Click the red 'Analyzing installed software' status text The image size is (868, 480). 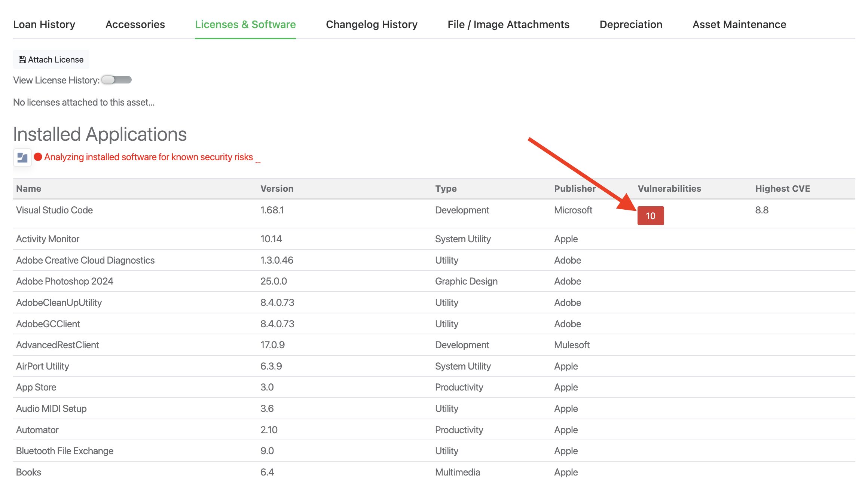coord(149,157)
